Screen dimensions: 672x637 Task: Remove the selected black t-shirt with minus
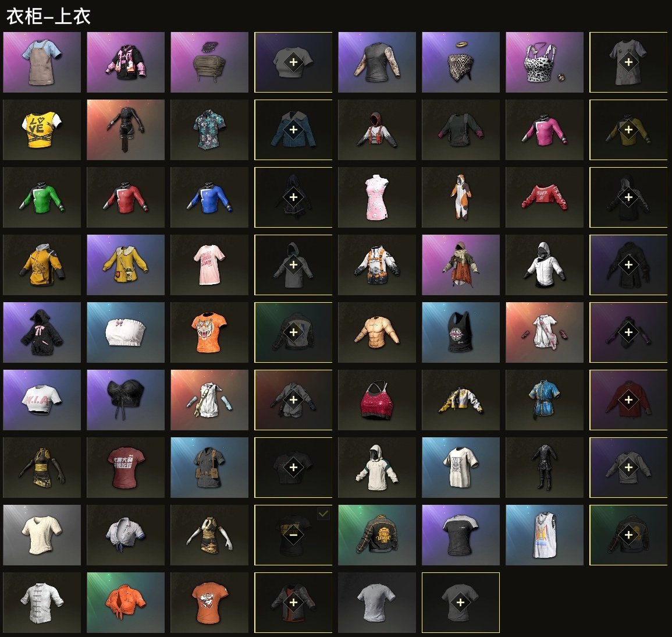tap(293, 535)
